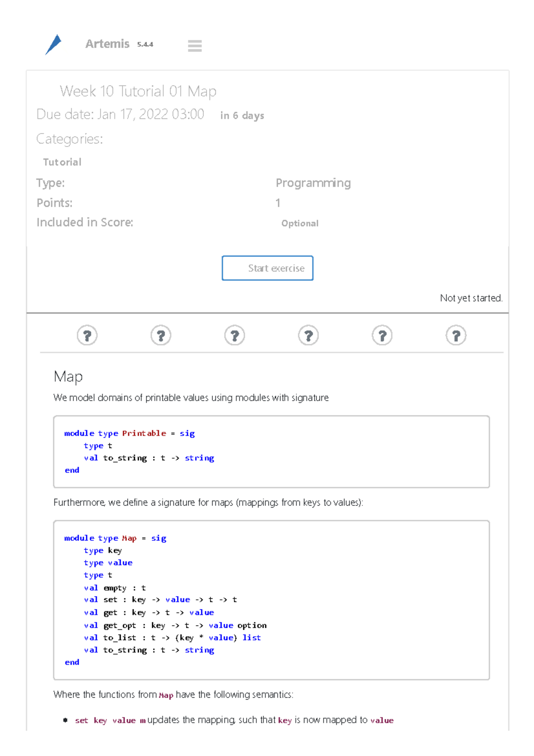Click the Optional score badge
Image resolution: width=534 pixels, height=756 pixels.
tap(299, 224)
